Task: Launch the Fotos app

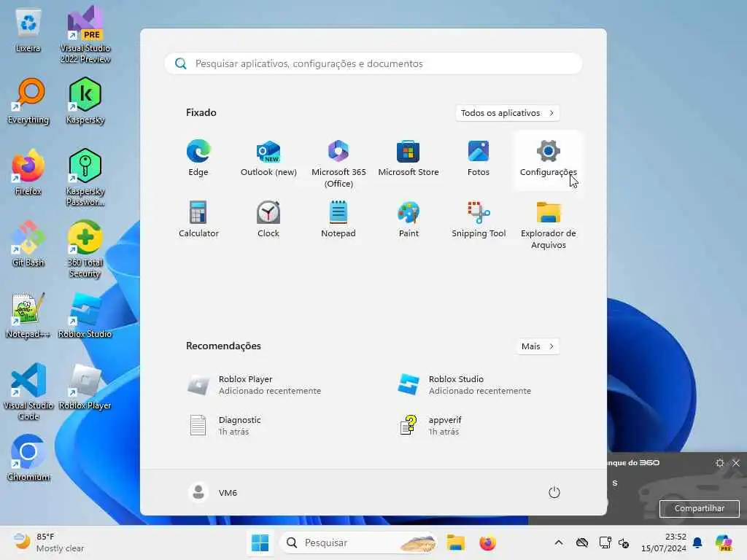Action: pos(479,159)
